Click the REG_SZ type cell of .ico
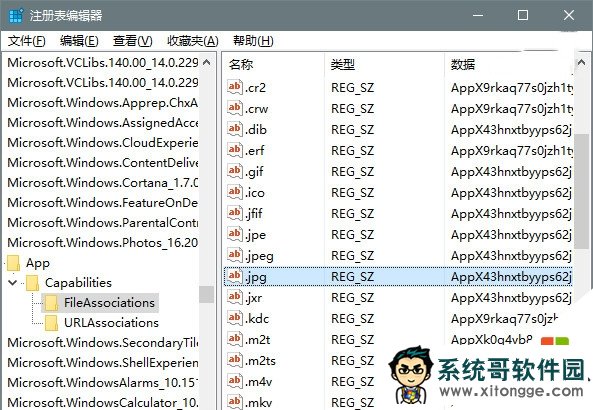This screenshot has height=410, width=593. pyautogui.click(x=352, y=193)
